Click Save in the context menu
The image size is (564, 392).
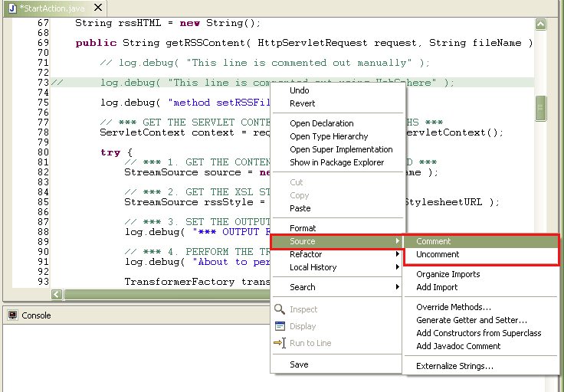(299, 364)
